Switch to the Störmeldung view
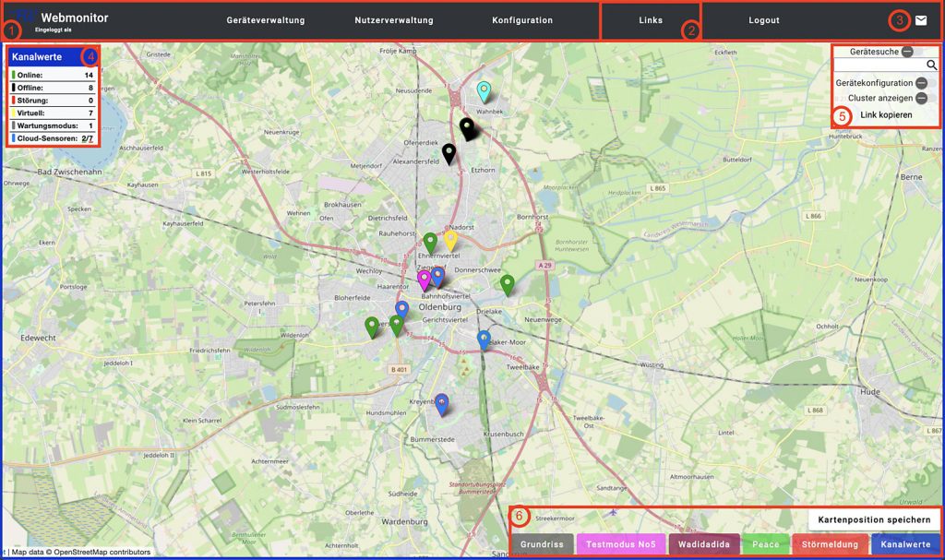Screen dimensions: 945x560 (x=830, y=544)
